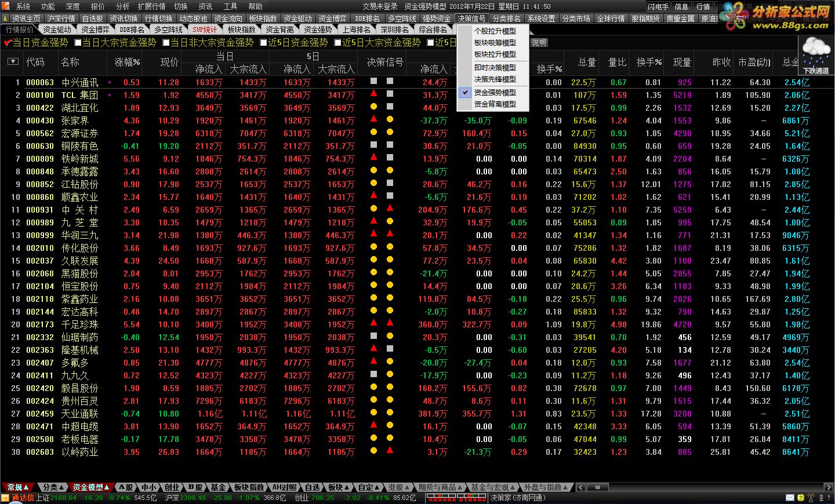Select 即时决策模型 from the dropdown
The image size is (835, 504).
tap(494, 67)
